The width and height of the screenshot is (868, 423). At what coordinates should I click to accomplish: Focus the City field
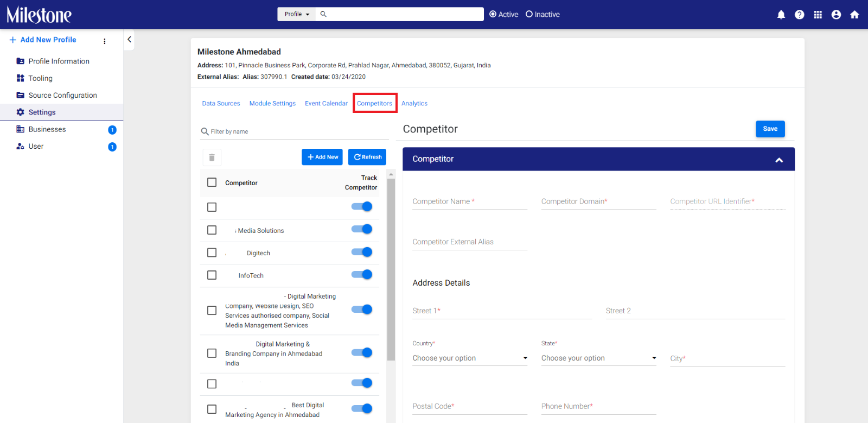click(x=727, y=358)
